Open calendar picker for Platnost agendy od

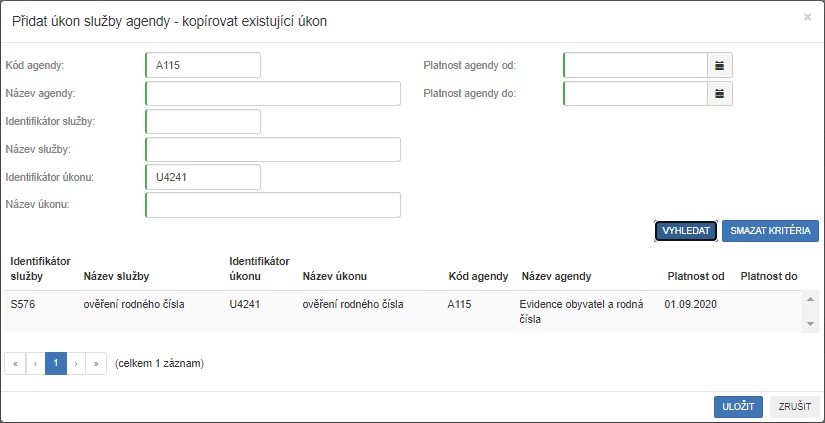pyautogui.click(x=720, y=65)
